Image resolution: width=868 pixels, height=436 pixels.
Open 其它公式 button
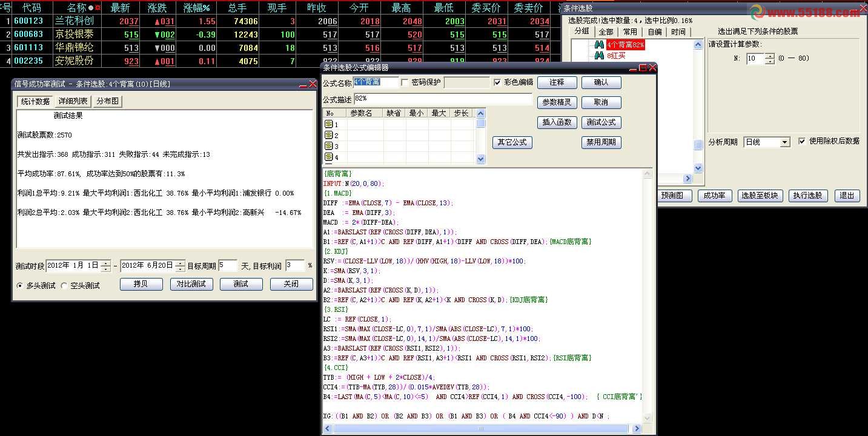click(x=512, y=142)
